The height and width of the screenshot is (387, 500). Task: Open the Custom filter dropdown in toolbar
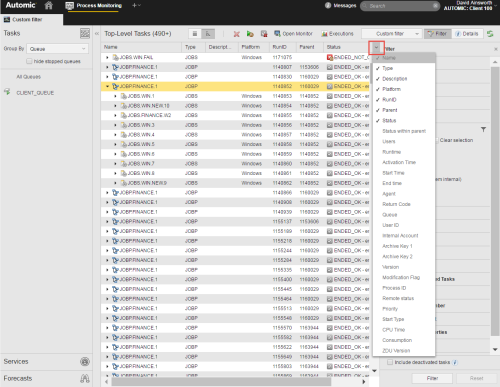click(392, 34)
